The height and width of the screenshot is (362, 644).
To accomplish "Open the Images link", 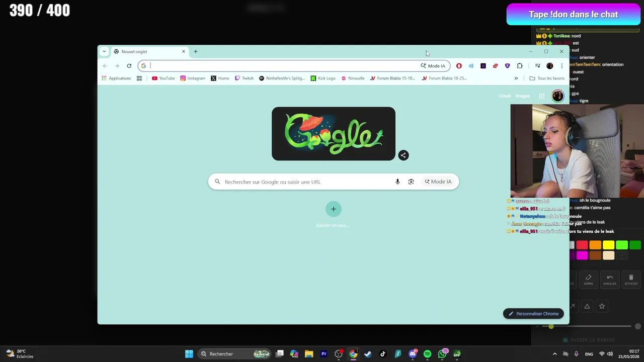I will [x=522, y=96].
